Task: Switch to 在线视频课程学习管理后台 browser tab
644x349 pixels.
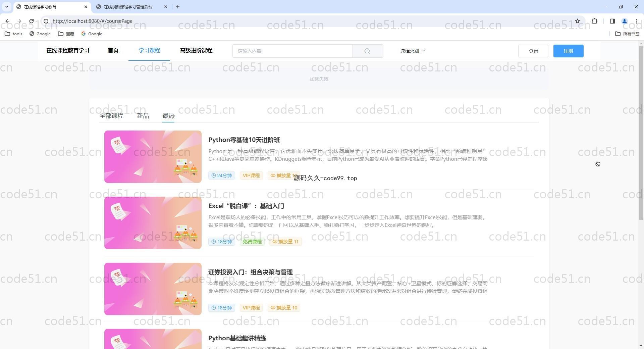Action: 128,7
